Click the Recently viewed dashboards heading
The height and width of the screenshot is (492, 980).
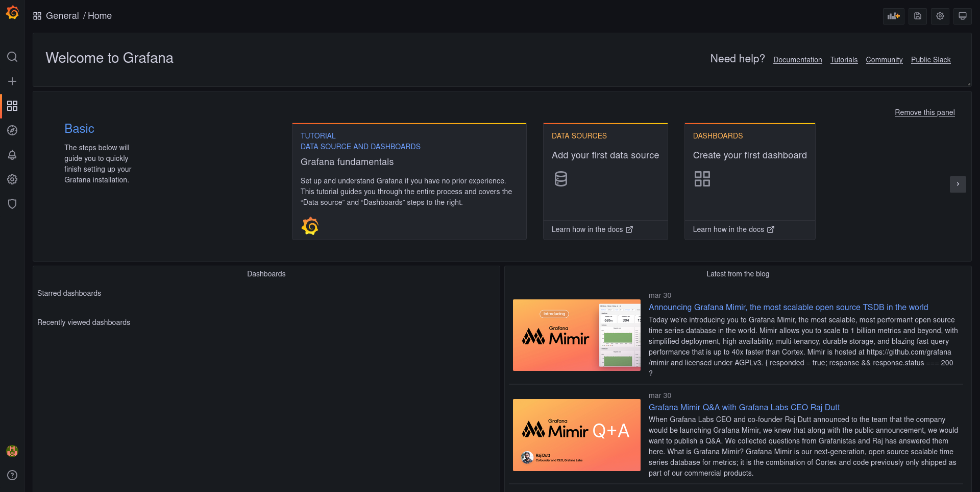pos(84,322)
